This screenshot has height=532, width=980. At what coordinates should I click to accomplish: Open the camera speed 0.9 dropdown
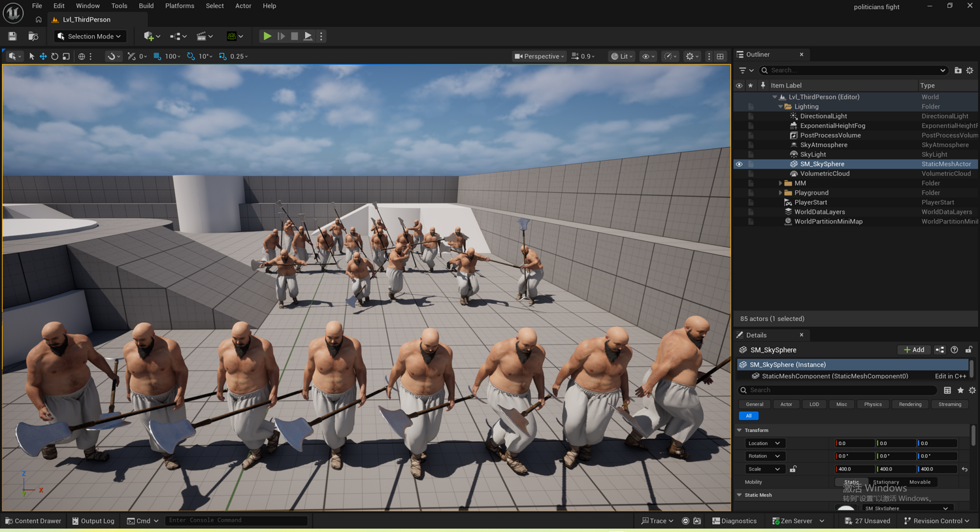click(583, 57)
